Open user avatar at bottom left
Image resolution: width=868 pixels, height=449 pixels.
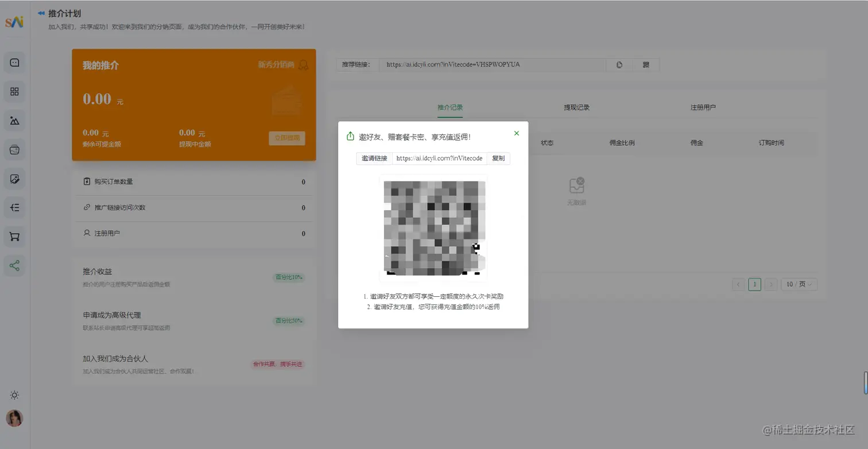click(x=14, y=418)
